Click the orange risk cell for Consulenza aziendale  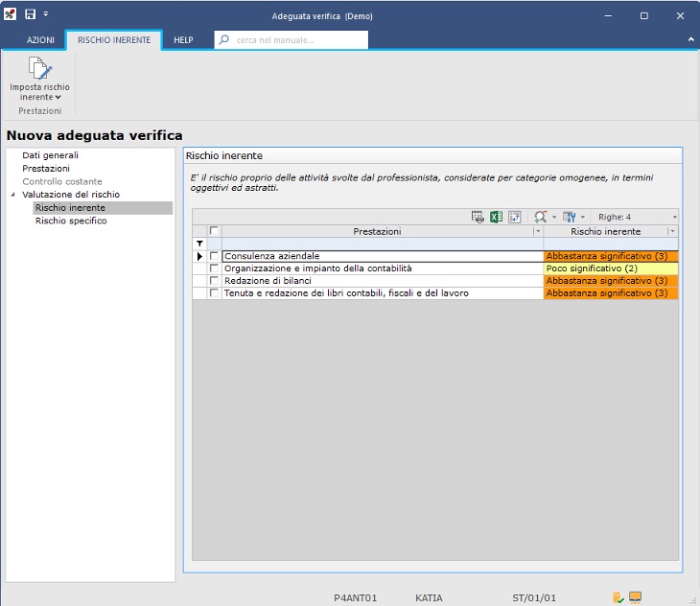click(610, 256)
